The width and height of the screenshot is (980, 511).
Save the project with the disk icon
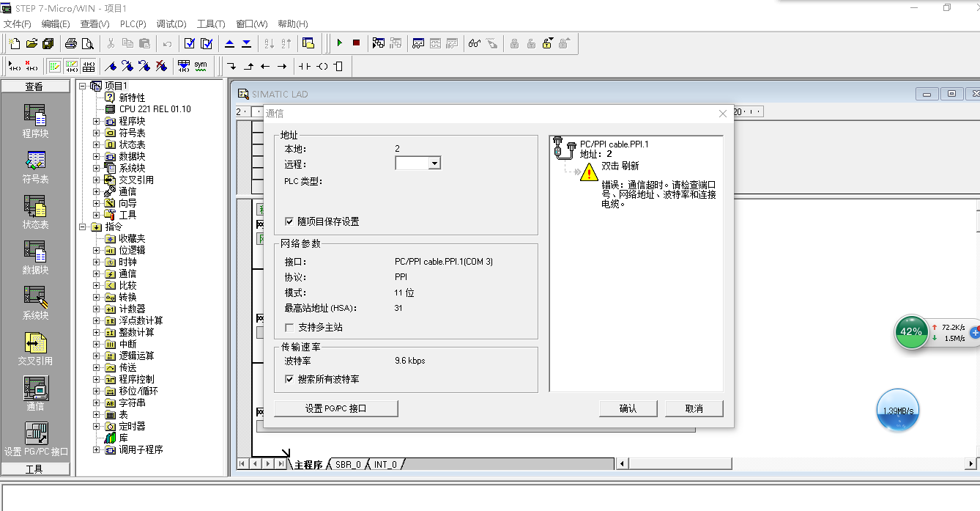[x=48, y=43]
